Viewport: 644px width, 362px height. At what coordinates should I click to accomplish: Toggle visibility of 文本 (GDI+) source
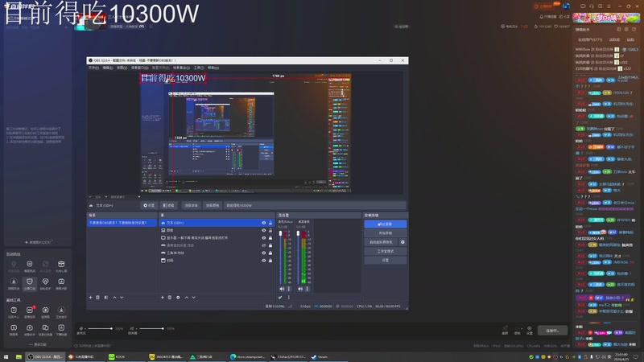click(x=264, y=223)
